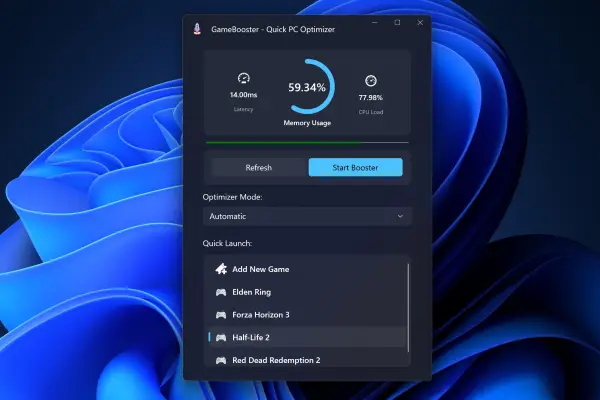Pick Red Dead Redemption 2 entry
The width and height of the screenshot is (600, 400).
pos(300,360)
